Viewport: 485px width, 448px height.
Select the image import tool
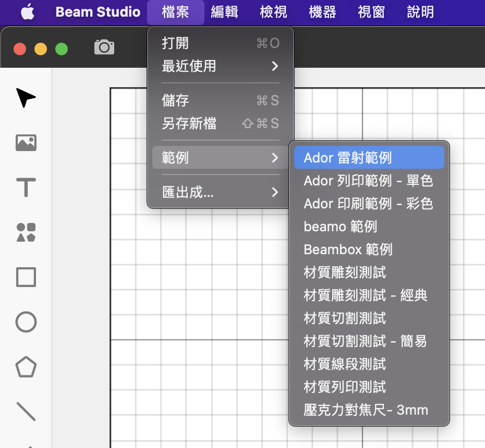coord(26,143)
